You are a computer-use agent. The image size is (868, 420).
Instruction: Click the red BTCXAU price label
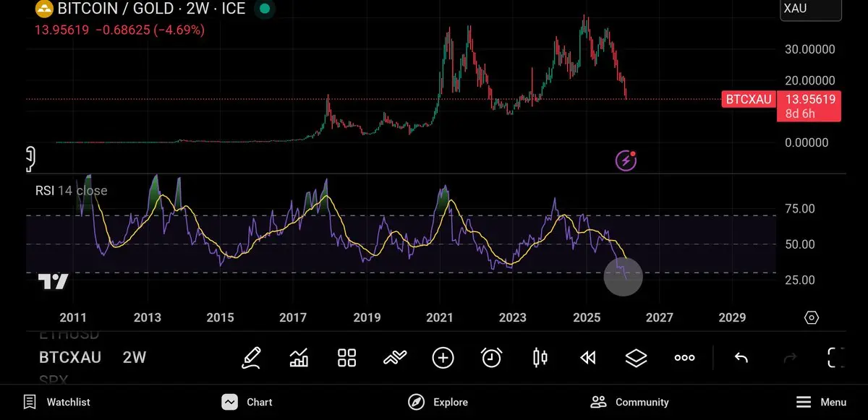[x=748, y=100]
